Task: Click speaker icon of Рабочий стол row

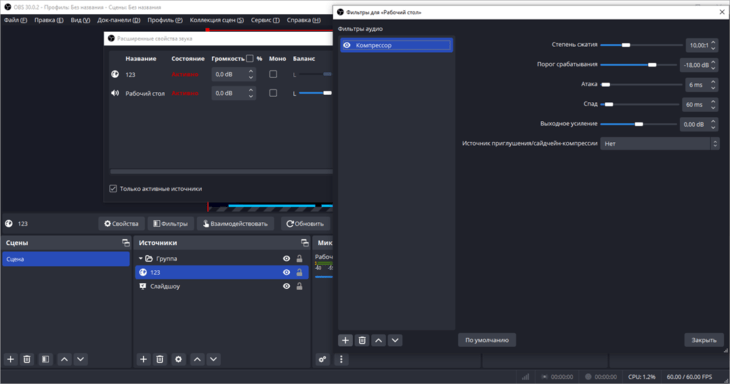Action: coord(115,93)
